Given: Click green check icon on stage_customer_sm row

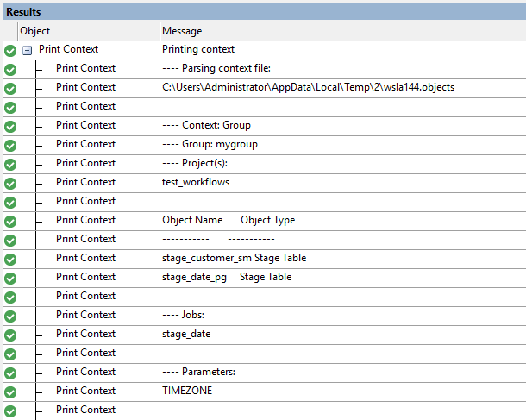Looking at the screenshot, I should [x=10, y=259].
